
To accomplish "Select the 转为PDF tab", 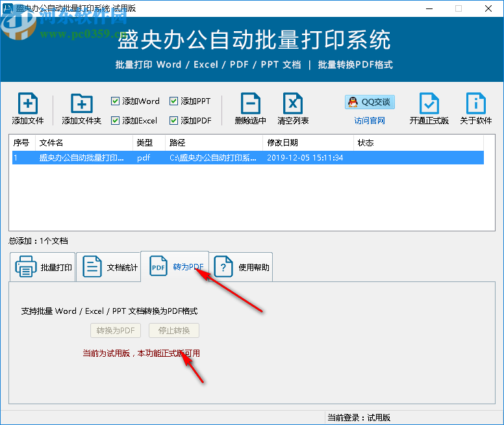I will [175, 266].
